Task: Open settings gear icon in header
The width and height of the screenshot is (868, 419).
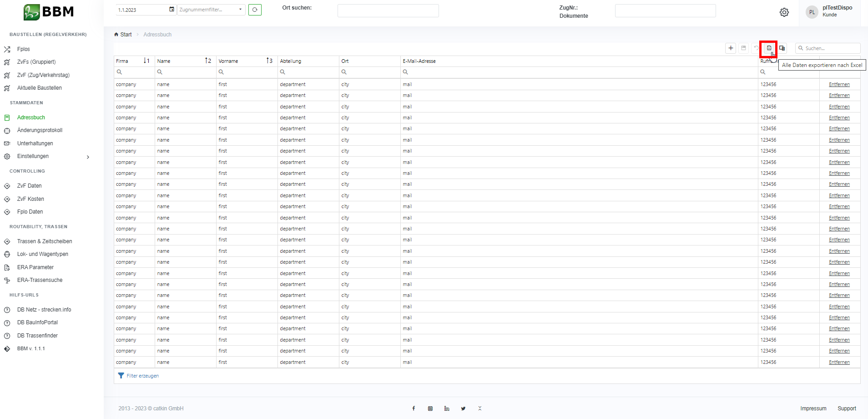Action: click(784, 12)
